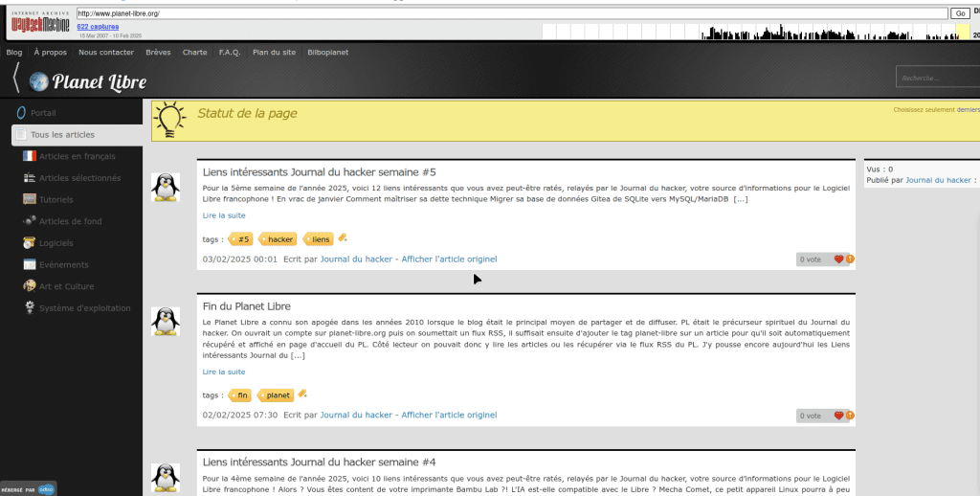Click the hosting provider badge at bottom left
Screen dimensions: 980x496
(x=28, y=489)
